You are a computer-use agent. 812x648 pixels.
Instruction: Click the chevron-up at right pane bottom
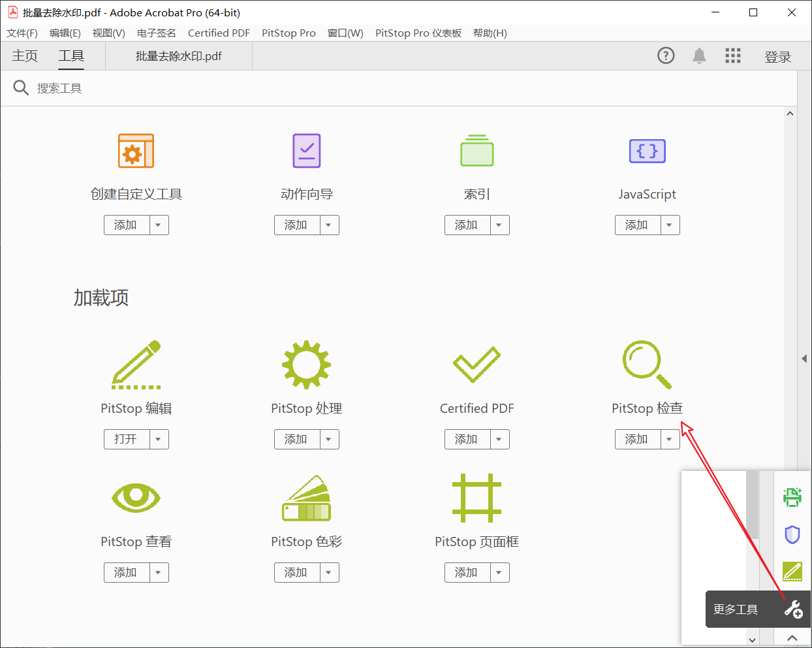pos(792,638)
